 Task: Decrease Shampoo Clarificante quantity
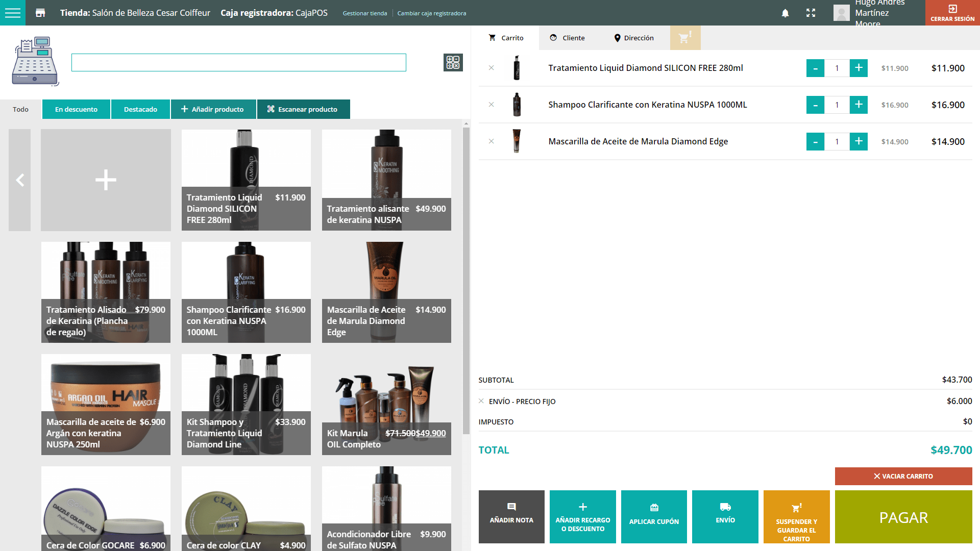[815, 105]
